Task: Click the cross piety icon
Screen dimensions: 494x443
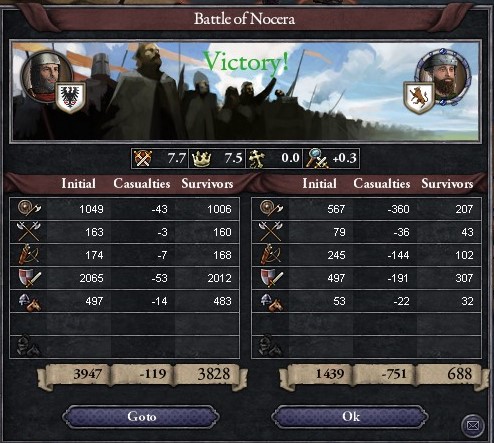Action: click(x=257, y=159)
